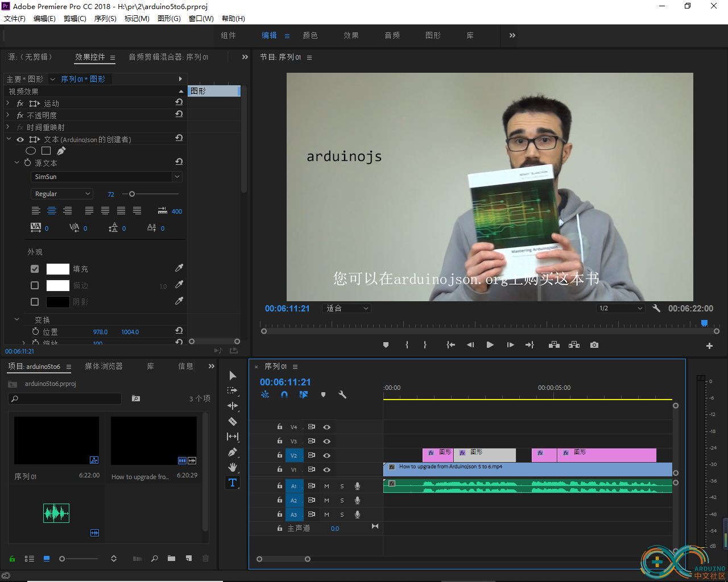Image resolution: width=728 pixels, height=582 pixels.
Task: Select the sequence 01 thumbnail
Action: coord(56,440)
